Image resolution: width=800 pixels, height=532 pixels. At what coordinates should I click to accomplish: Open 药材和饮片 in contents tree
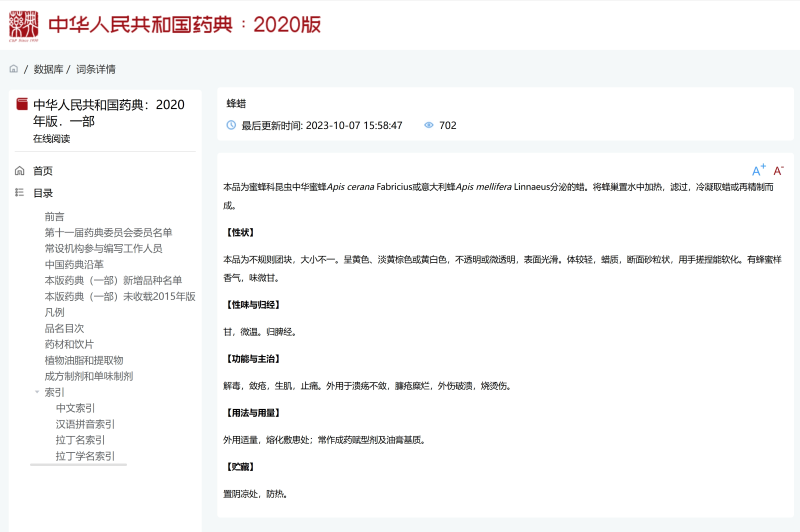coord(69,344)
